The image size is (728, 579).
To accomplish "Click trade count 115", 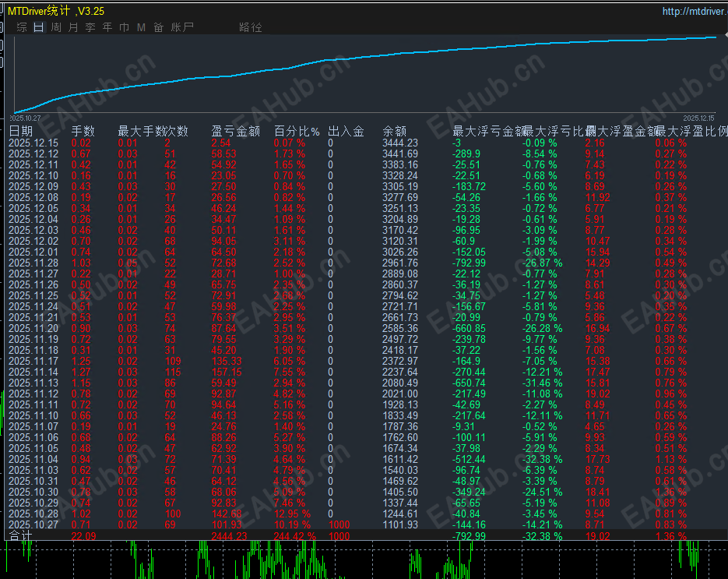I will click(173, 372).
